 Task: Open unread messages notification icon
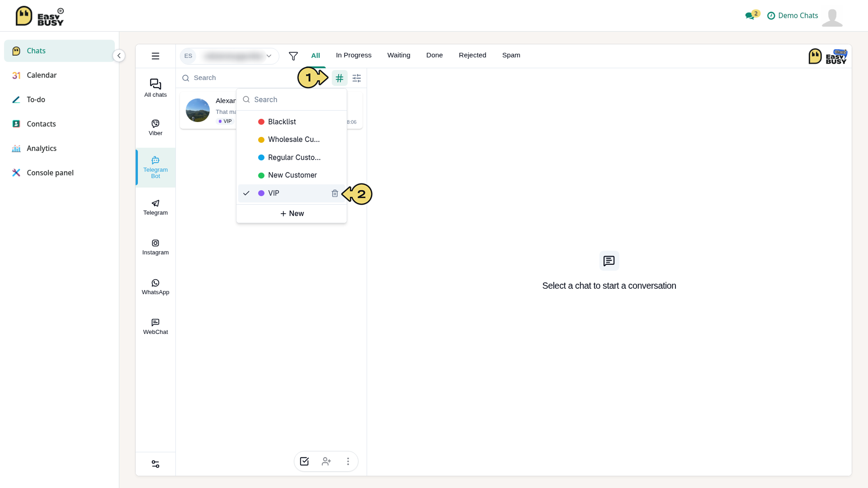pos(752,15)
